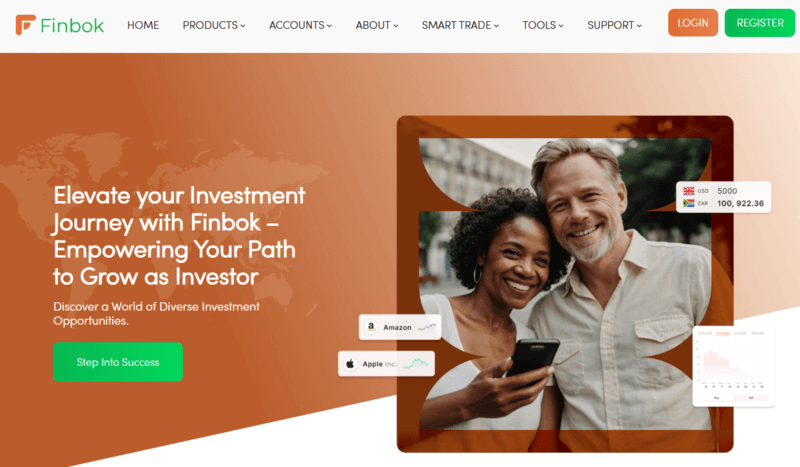Click the green REGISTER button
This screenshot has width=800, height=467.
[x=760, y=23]
